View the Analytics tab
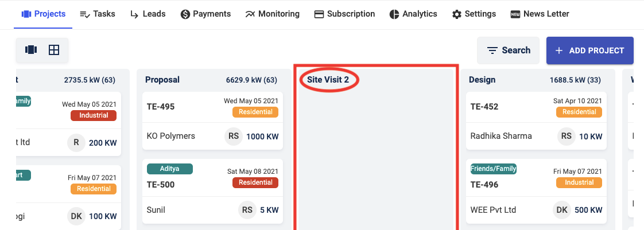The width and height of the screenshot is (644, 230). (413, 14)
